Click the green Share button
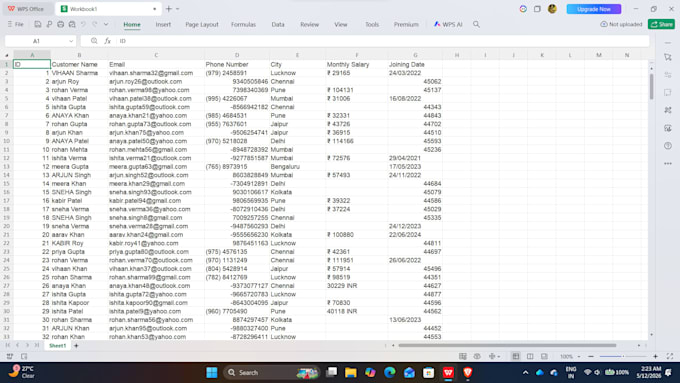The width and height of the screenshot is (680, 383). 661,24
